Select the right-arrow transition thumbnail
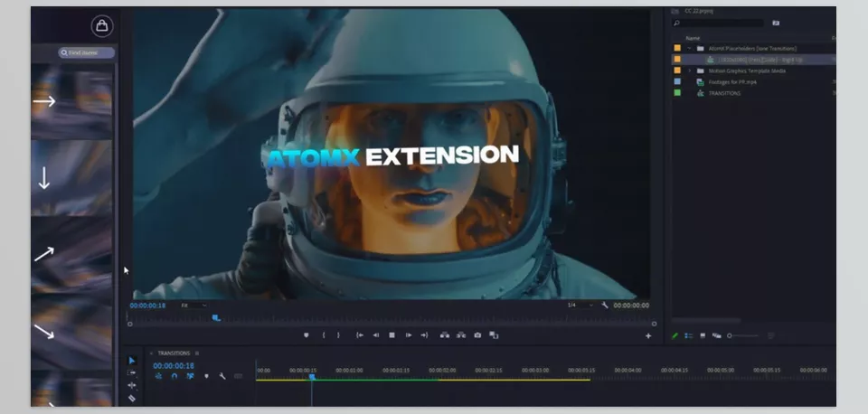This screenshot has height=414, width=868. 71,101
